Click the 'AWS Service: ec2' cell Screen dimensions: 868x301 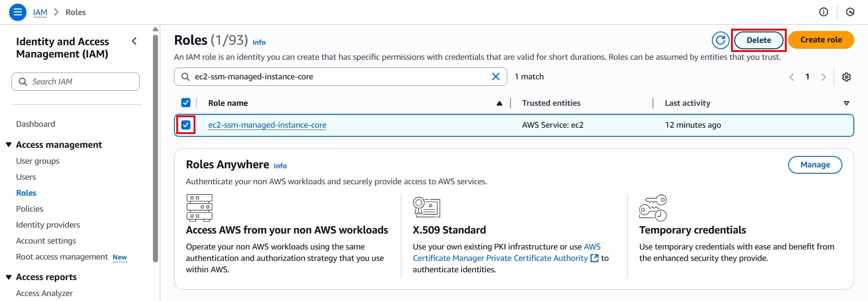tap(553, 125)
